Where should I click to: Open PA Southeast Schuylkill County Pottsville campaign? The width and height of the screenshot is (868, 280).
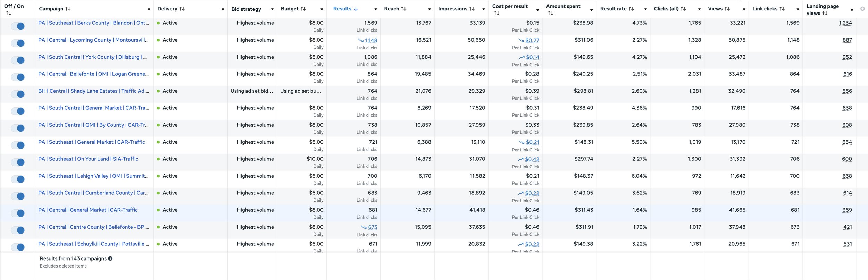pyautogui.click(x=93, y=244)
